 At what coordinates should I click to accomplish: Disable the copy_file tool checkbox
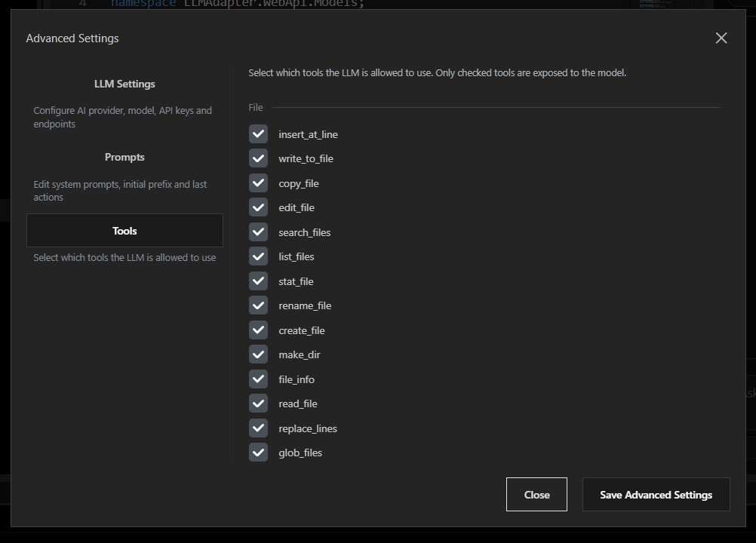pyautogui.click(x=259, y=183)
